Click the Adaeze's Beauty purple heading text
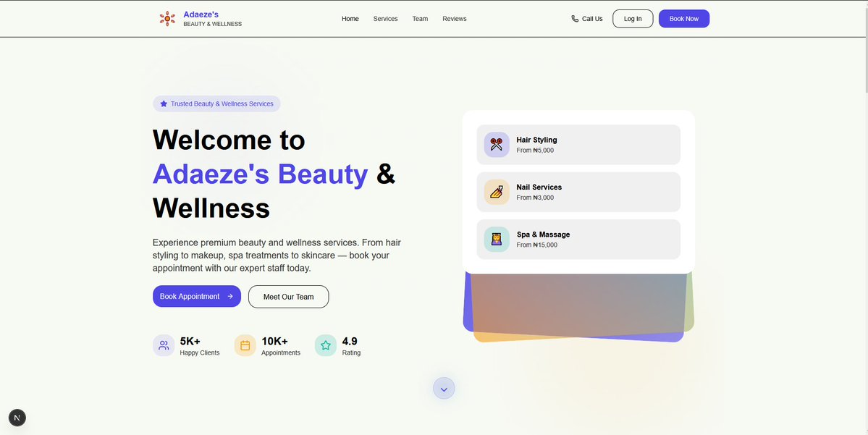This screenshot has height=435, width=868. pos(260,174)
